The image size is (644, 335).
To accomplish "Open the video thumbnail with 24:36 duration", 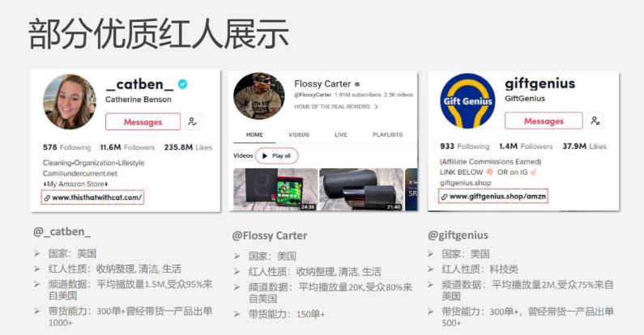I will pos(275,189).
